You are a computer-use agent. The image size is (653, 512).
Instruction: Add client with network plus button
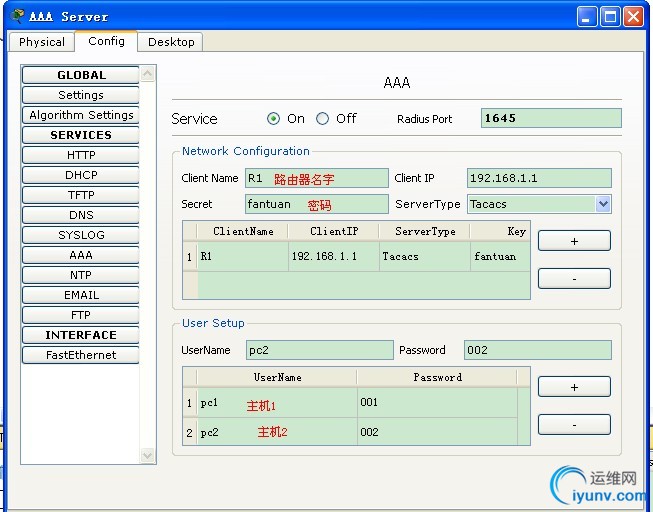tap(574, 241)
